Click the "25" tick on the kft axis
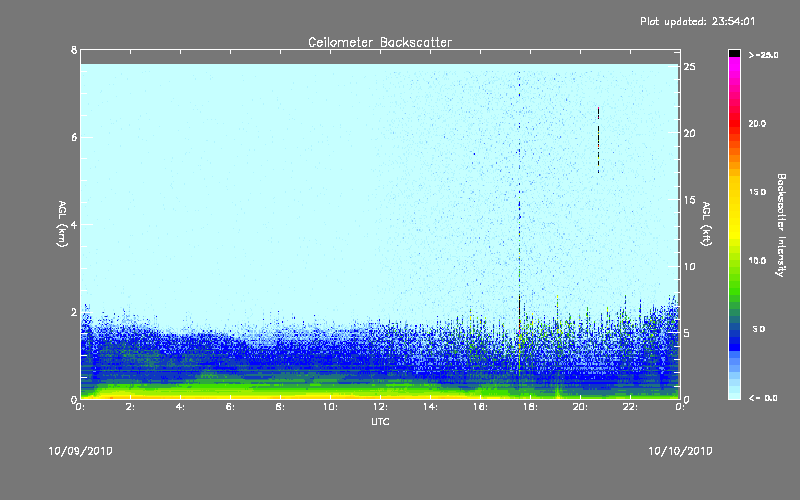The height and width of the screenshot is (500, 800). 690,67
